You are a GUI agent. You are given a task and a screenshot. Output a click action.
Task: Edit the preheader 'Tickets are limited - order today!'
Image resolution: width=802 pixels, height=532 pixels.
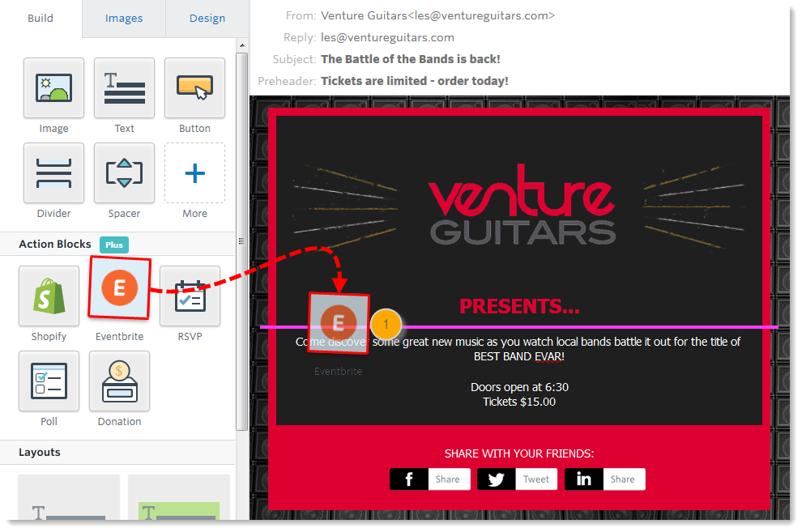pyautogui.click(x=415, y=81)
